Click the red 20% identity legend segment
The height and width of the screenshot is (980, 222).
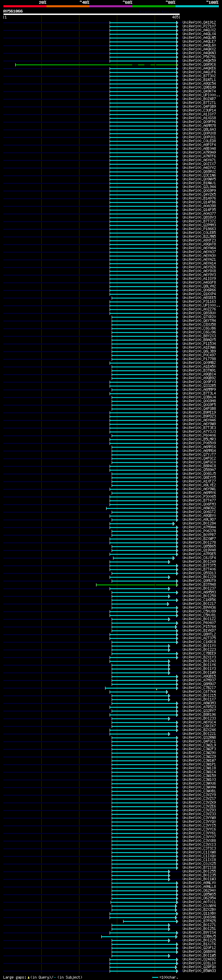[25, 6]
